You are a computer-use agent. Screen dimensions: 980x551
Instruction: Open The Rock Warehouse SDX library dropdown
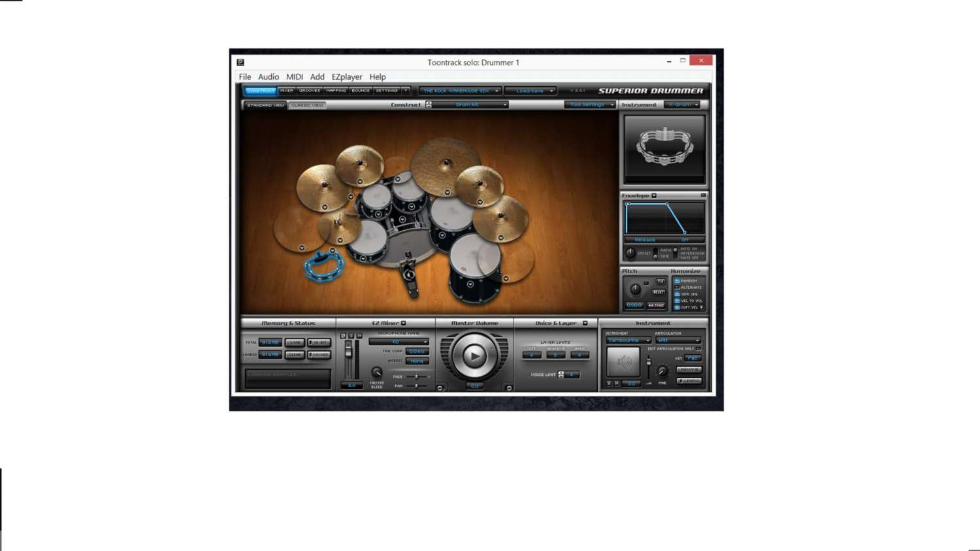460,91
